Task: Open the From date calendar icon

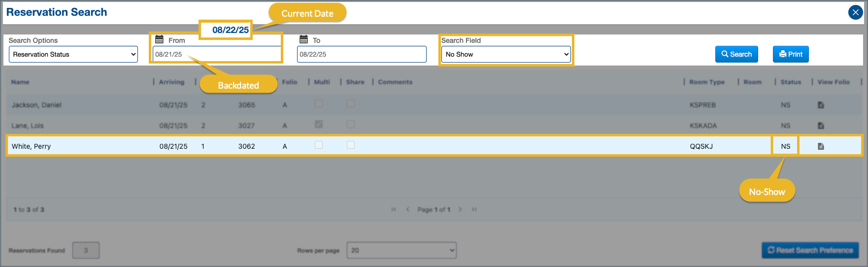Action: coord(159,40)
